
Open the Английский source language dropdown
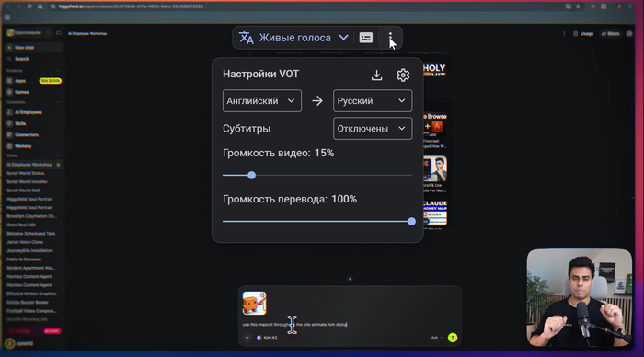pyautogui.click(x=262, y=100)
